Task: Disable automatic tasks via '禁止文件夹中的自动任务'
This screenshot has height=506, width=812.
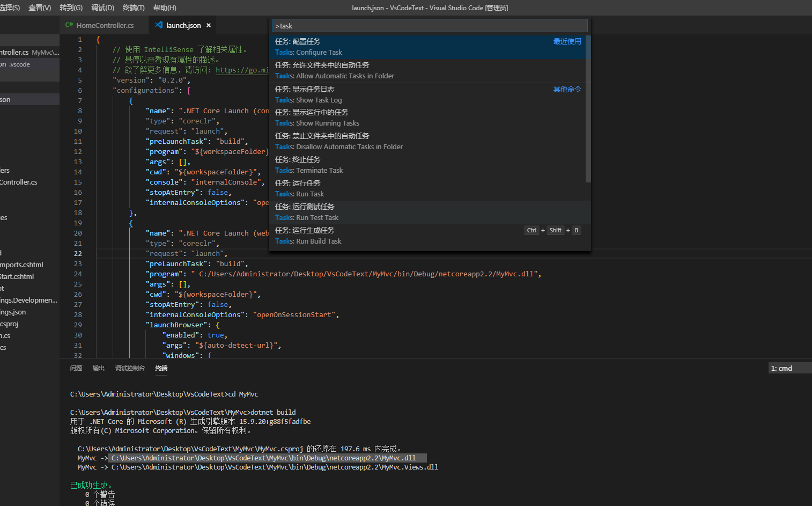Action: pyautogui.click(x=375, y=141)
